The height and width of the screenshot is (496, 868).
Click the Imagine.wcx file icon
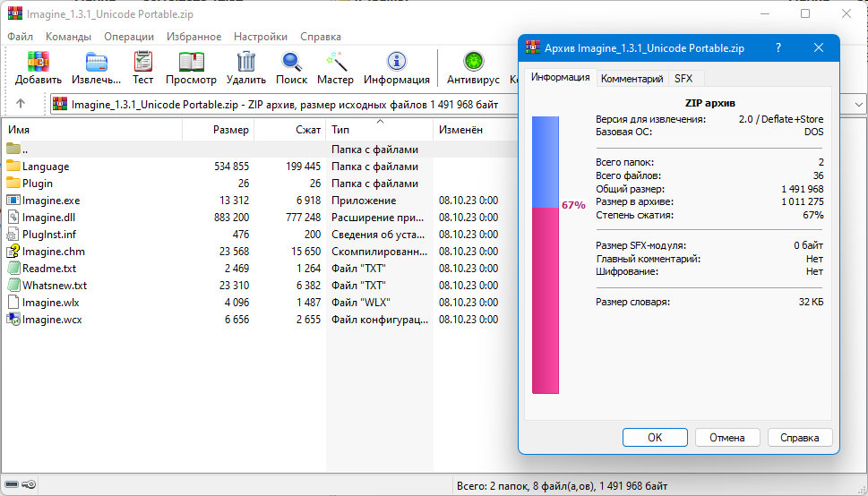click(13, 320)
